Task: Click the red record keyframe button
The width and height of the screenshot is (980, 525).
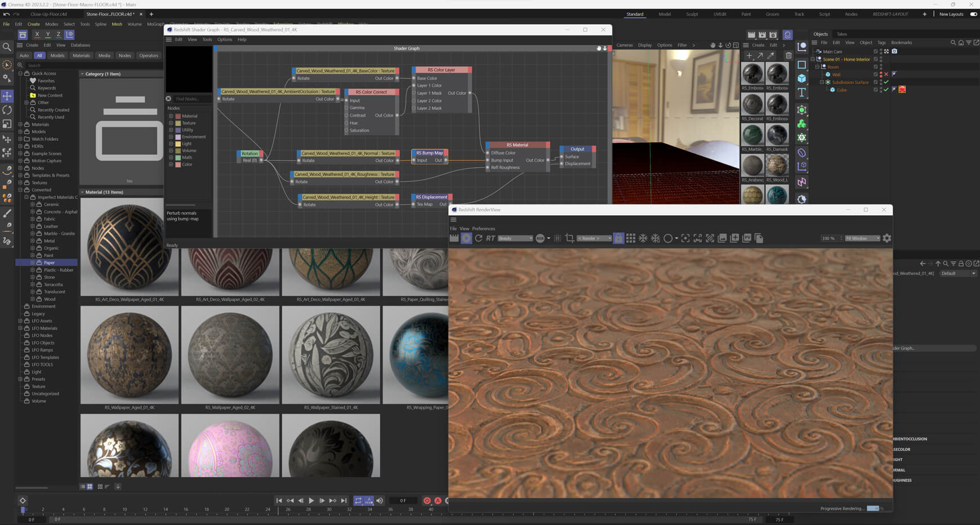Action: tap(427, 500)
